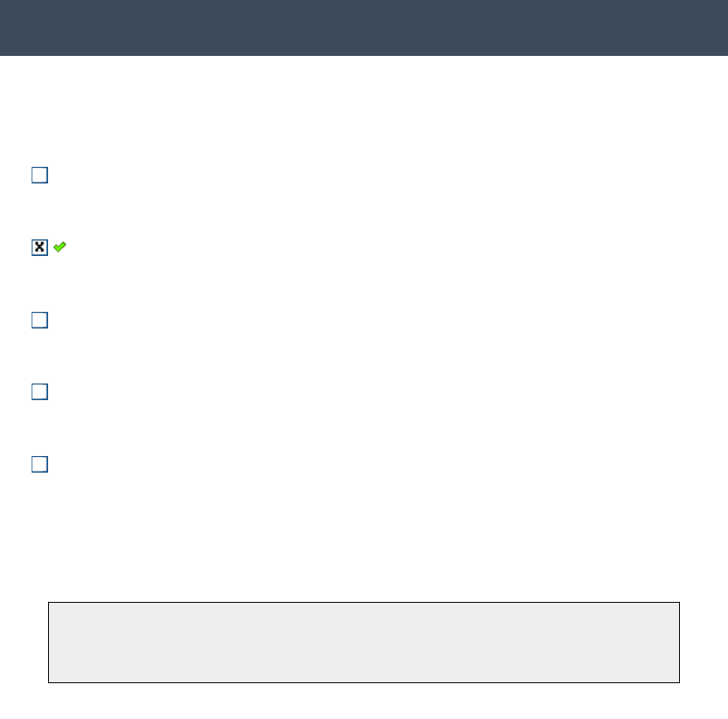
Task: Select the fourth checkbox option
Action: 39,392
